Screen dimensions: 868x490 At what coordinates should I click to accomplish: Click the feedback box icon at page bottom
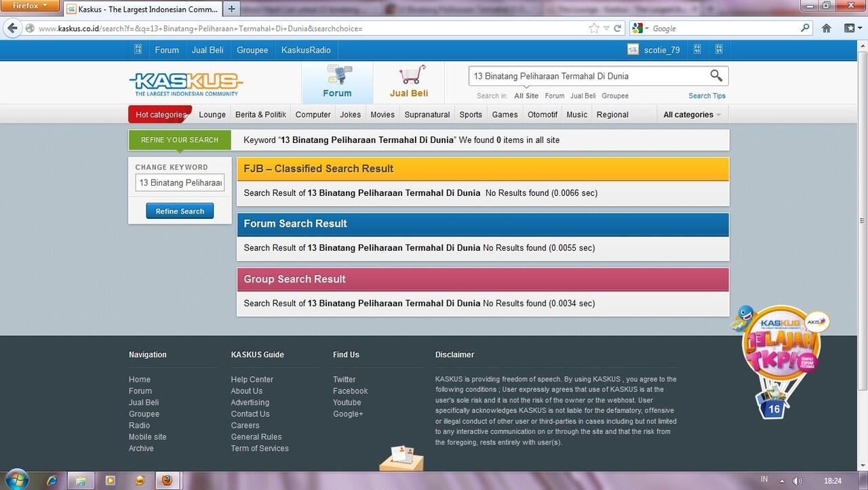coord(401,458)
